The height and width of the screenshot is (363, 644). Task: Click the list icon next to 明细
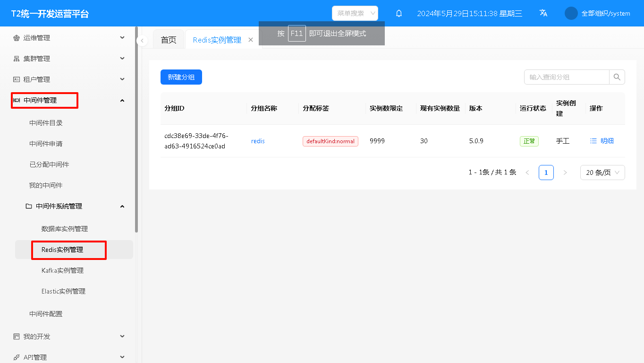coord(593,141)
